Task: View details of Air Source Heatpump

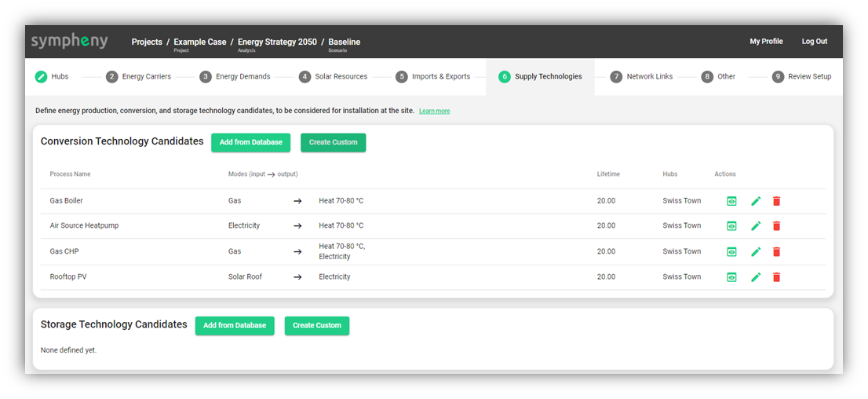Action: coord(731,226)
